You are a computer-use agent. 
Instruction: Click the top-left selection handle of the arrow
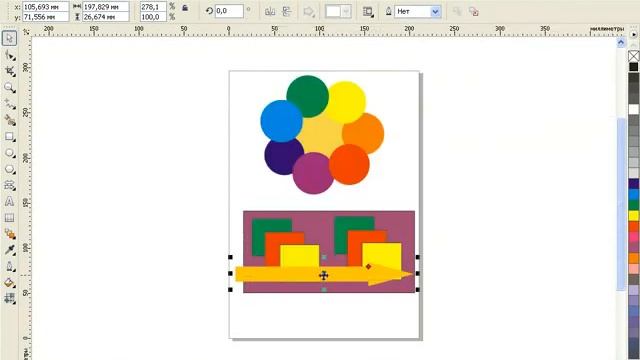coord(230,257)
